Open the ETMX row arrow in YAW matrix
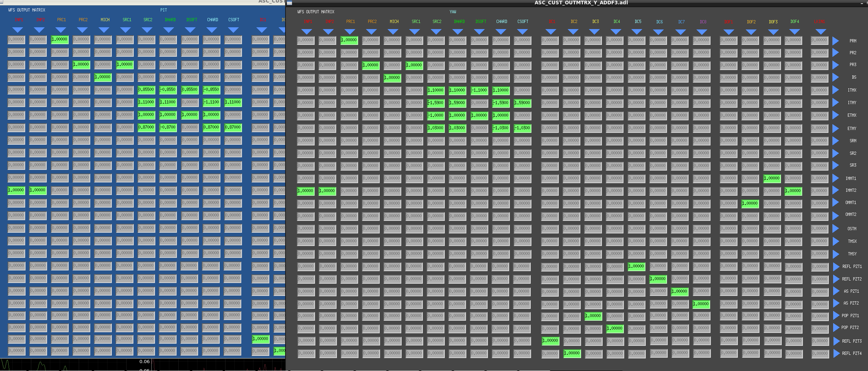868x371 pixels. pyautogui.click(x=836, y=115)
